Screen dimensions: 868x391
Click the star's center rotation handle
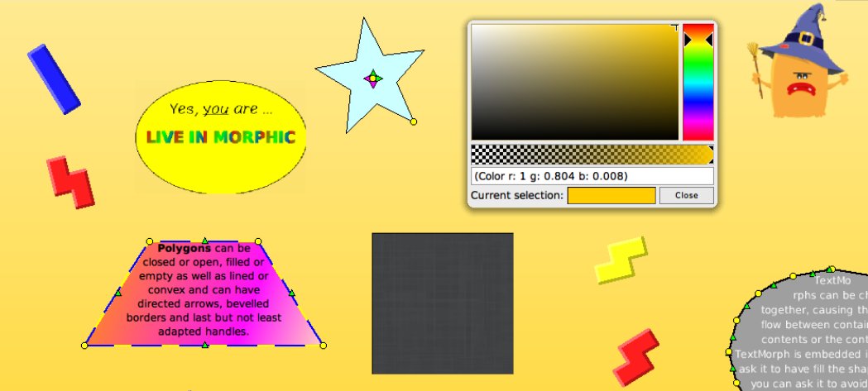click(373, 79)
